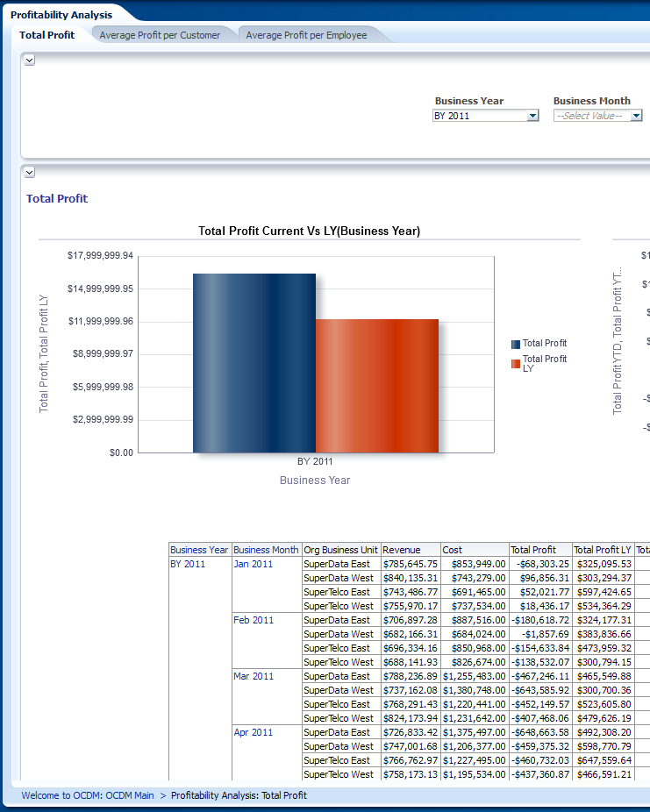The height and width of the screenshot is (812, 650).
Task: Open the Business Month dropdown
Action: point(636,116)
